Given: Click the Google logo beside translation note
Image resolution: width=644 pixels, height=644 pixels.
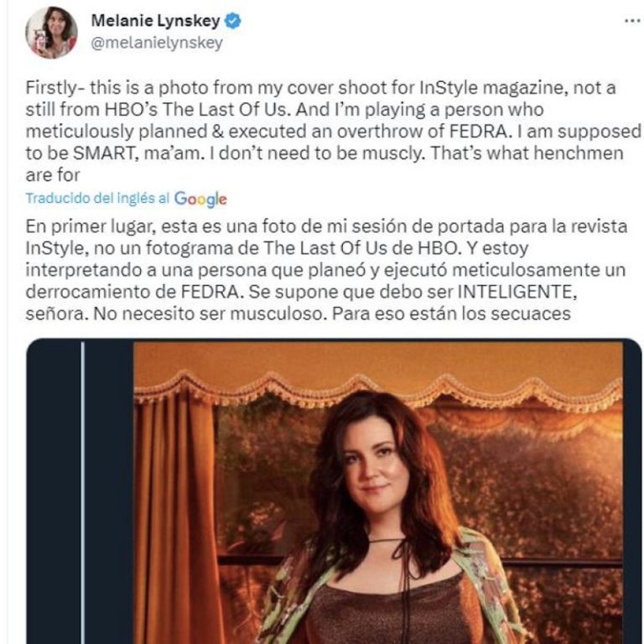Looking at the screenshot, I should coord(200,200).
